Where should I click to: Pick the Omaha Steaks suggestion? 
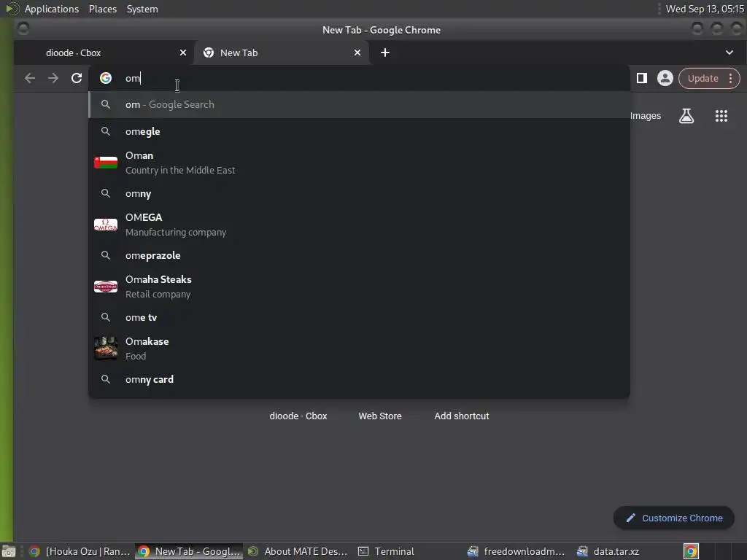pyautogui.click(x=359, y=287)
